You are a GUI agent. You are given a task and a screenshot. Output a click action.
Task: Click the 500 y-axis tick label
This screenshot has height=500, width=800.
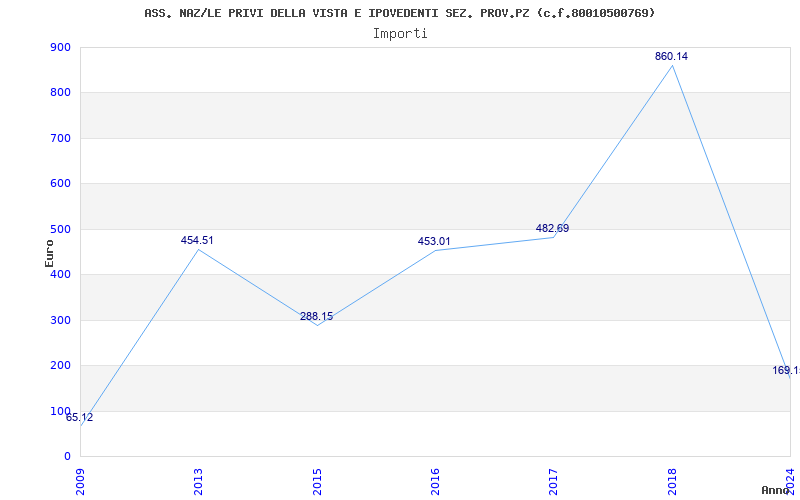(60, 229)
